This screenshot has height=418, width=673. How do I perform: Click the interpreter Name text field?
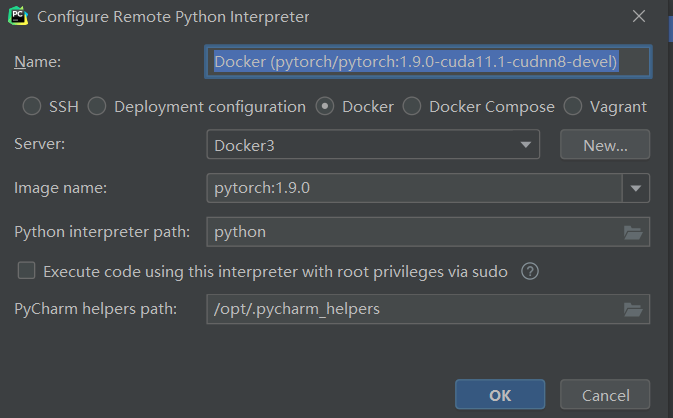[428, 62]
